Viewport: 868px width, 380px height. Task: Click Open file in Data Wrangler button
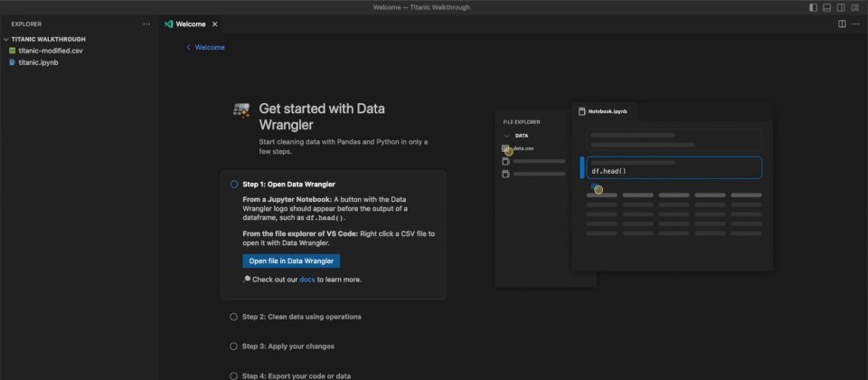pos(291,261)
